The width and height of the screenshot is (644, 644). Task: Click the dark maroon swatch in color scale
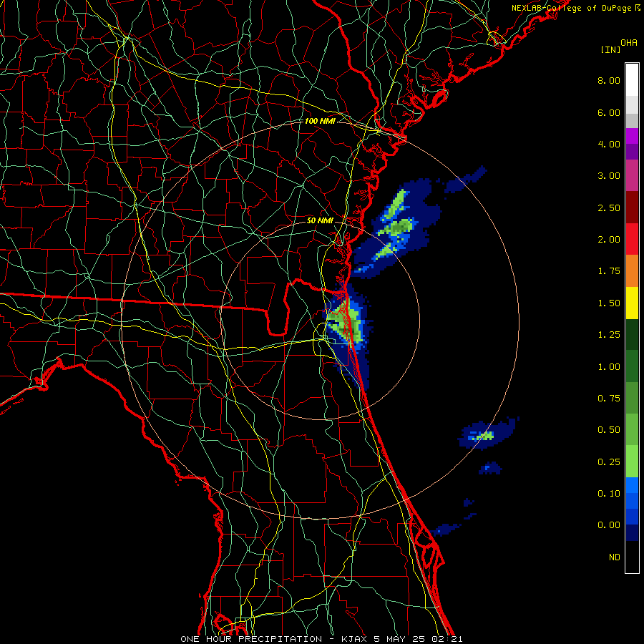pos(632,208)
